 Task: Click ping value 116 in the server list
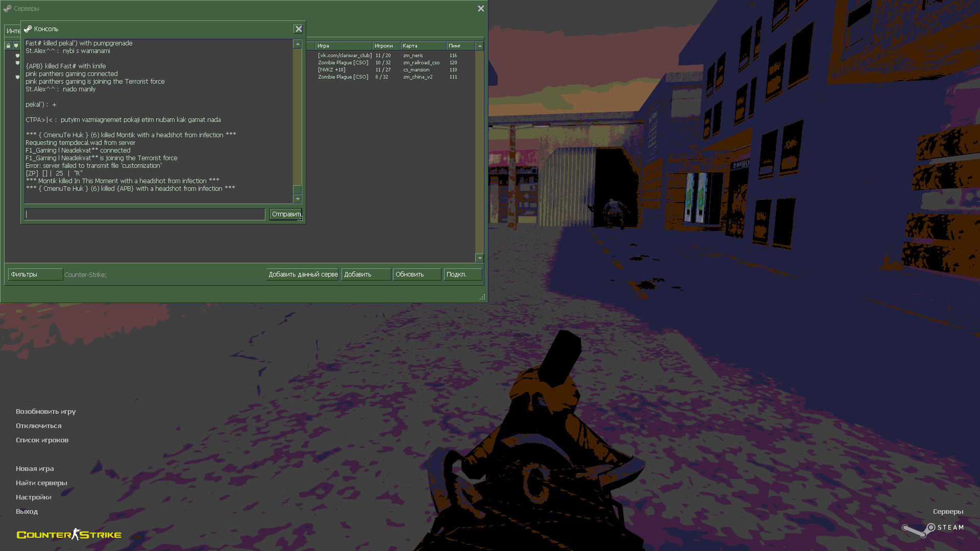pos(453,56)
